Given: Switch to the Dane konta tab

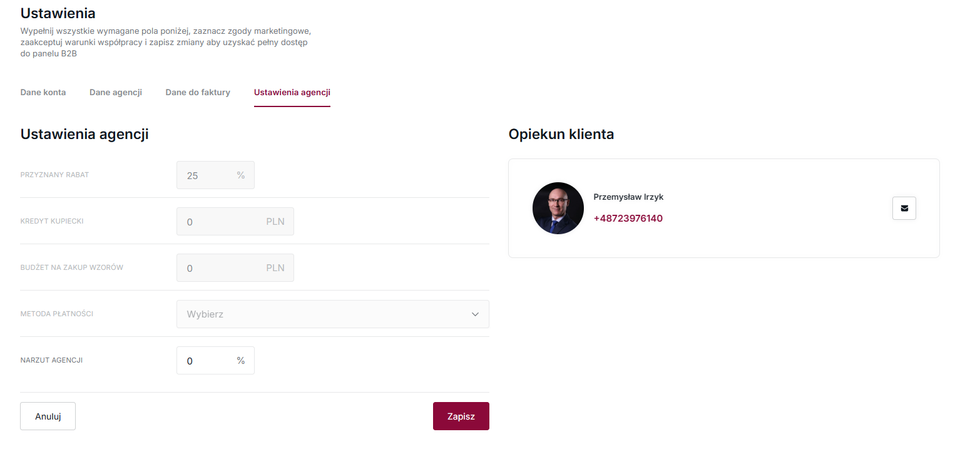Looking at the screenshot, I should [43, 93].
